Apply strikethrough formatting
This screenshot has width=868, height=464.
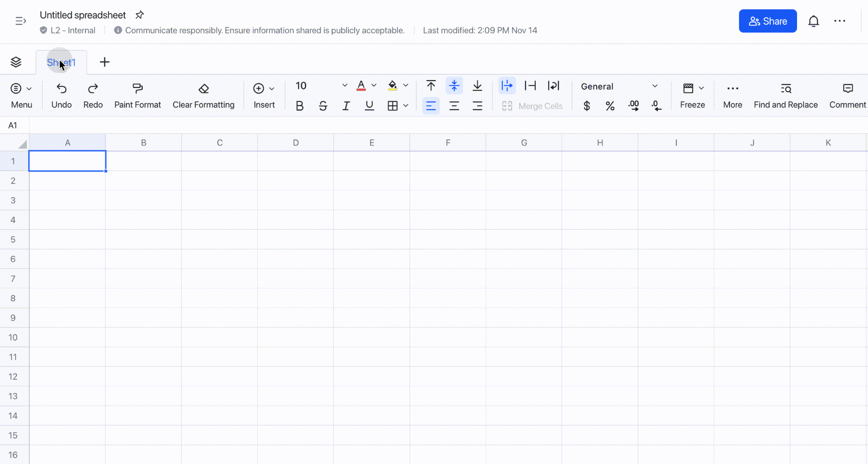coord(323,105)
